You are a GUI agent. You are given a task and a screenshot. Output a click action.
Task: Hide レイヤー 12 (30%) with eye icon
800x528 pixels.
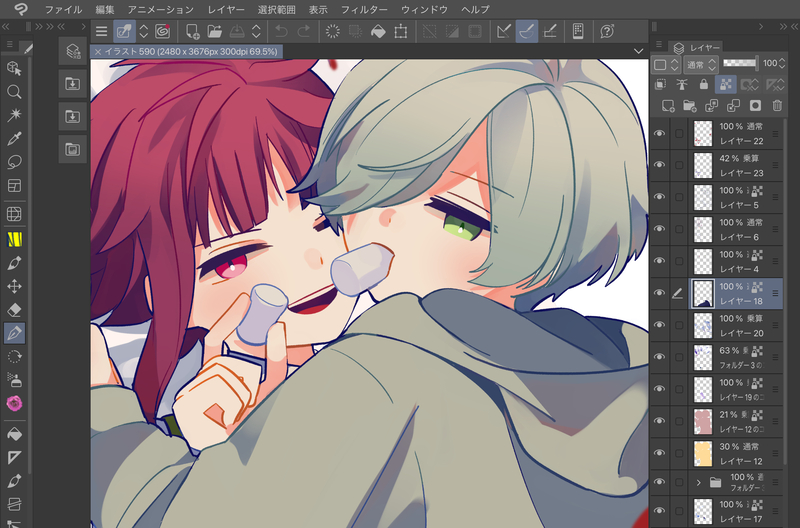[660, 453]
